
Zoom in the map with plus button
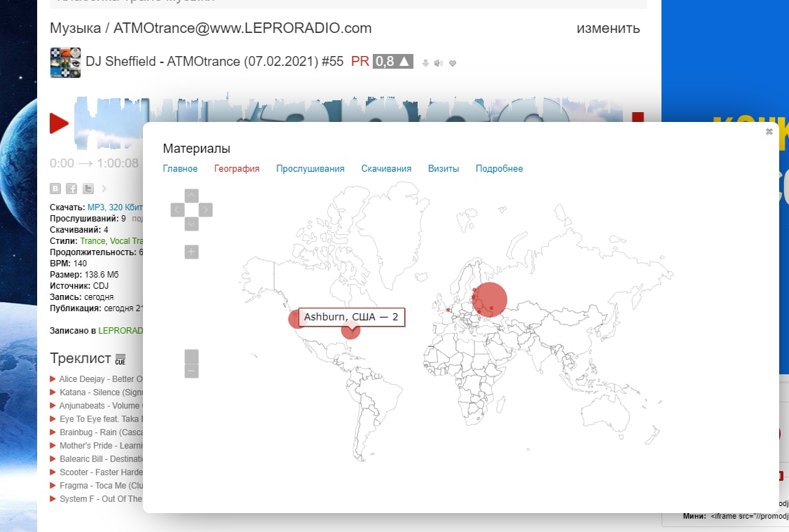192,252
